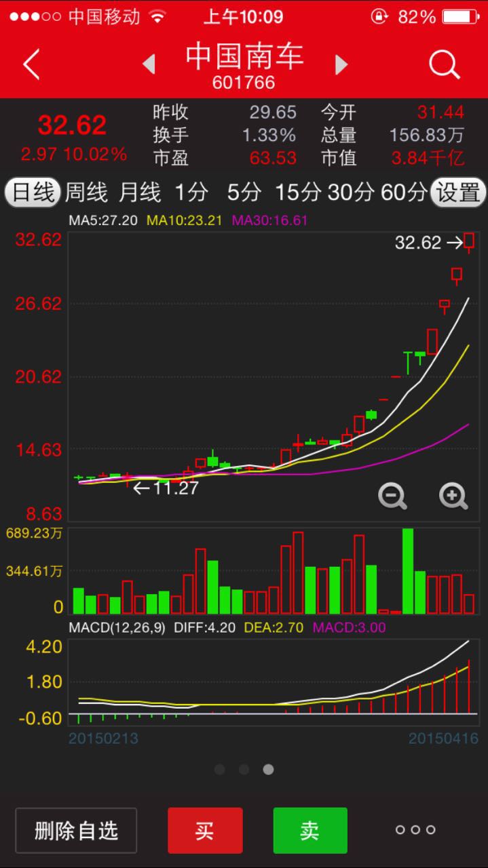Select the 周线 weekly chart tab
The image size is (488, 868).
click(86, 192)
